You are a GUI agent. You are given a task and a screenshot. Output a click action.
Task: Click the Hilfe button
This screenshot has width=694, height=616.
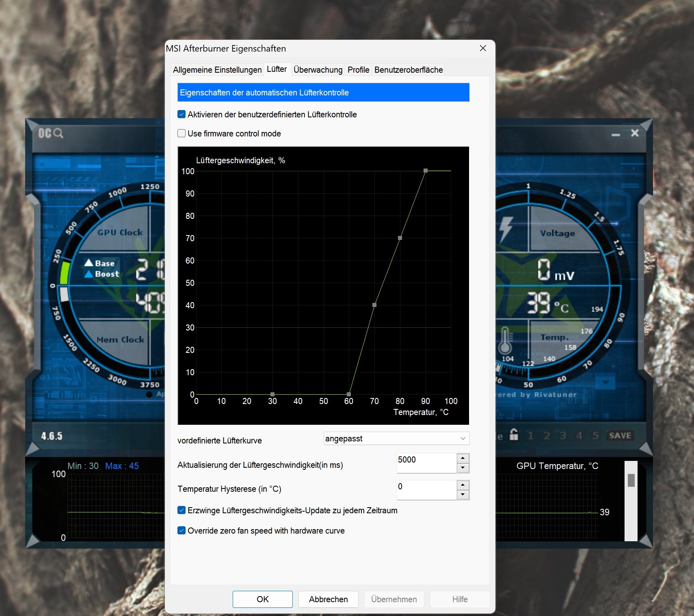(460, 599)
